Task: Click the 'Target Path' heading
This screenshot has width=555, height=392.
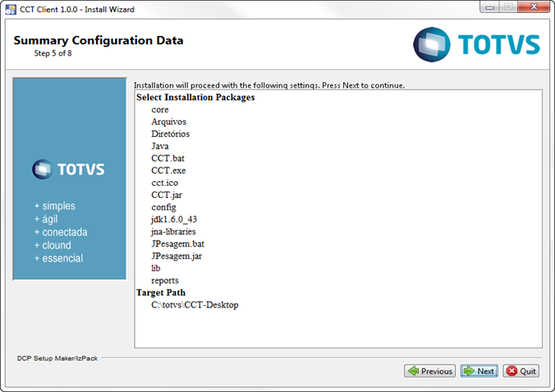Action: click(x=161, y=292)
